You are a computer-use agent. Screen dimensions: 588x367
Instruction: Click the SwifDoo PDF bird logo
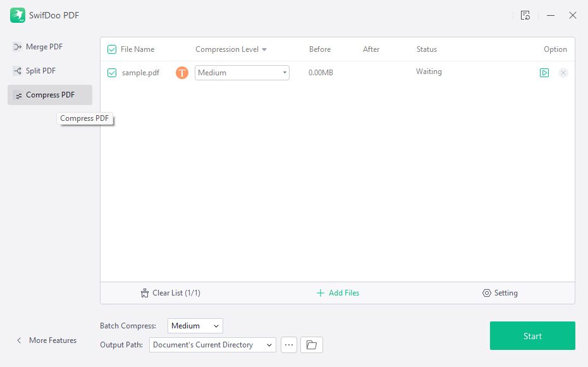point(18,15)
